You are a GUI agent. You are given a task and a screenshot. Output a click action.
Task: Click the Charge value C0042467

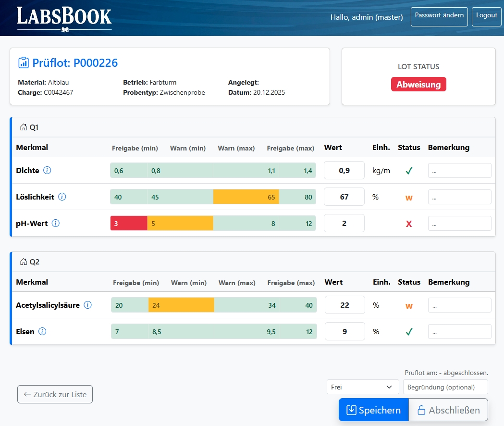click(59, 92)
